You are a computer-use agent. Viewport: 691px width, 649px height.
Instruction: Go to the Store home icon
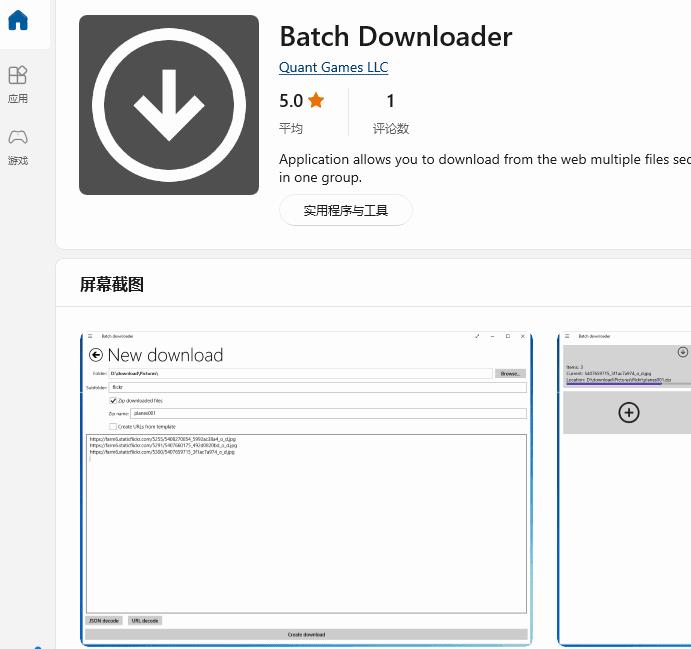(18, 20)
